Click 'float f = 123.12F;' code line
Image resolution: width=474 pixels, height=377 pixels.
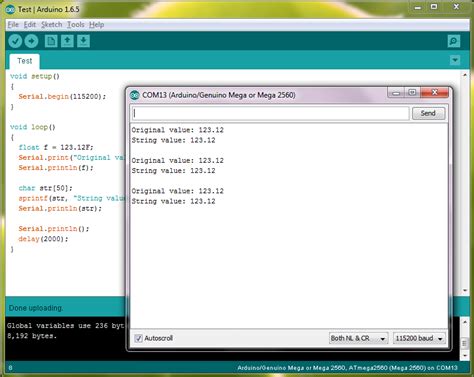tap(56, 147)
